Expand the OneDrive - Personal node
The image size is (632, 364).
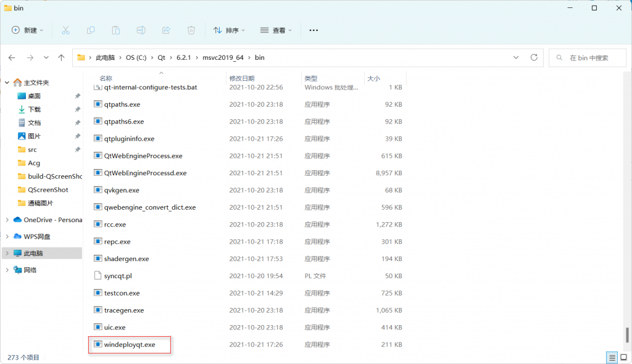click(x=7, y=220)
